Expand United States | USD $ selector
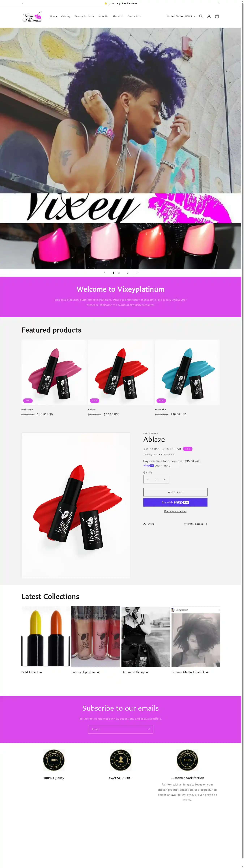 point(181,16)
